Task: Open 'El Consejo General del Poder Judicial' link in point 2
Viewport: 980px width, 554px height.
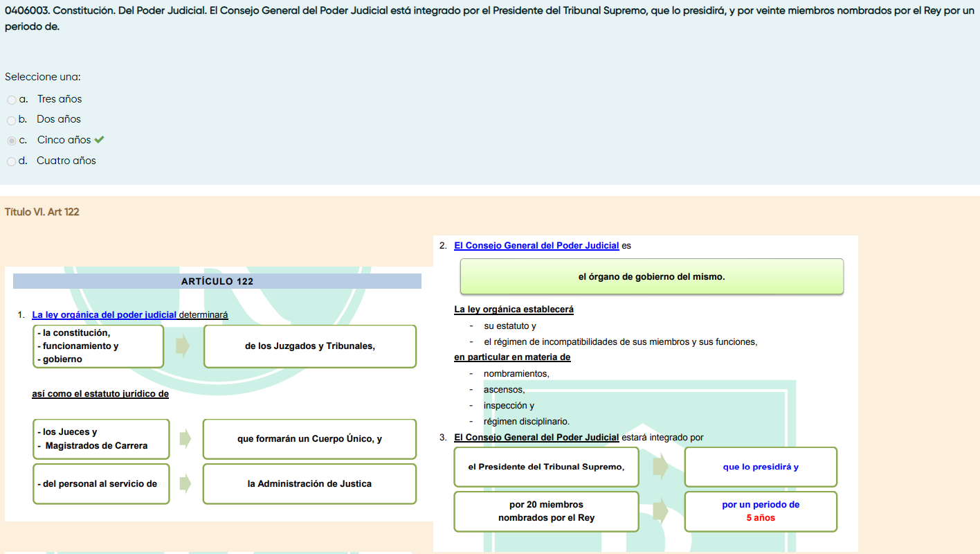Action: pos(536,245)
